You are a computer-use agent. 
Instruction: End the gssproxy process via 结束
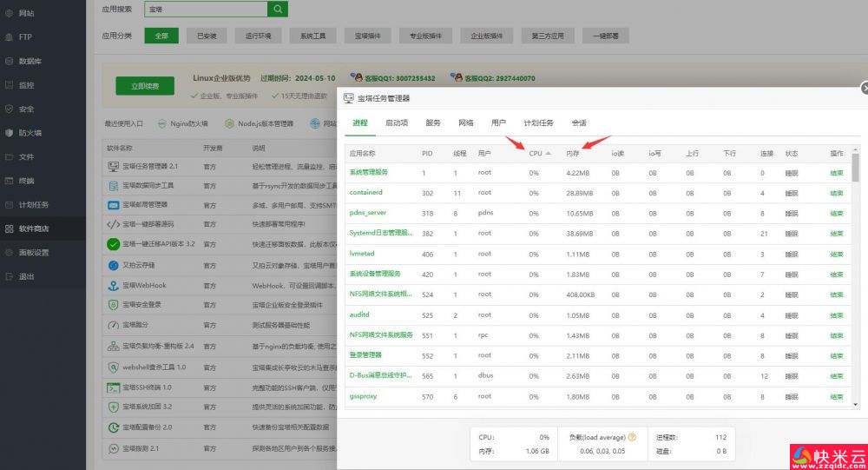(837, 397)
